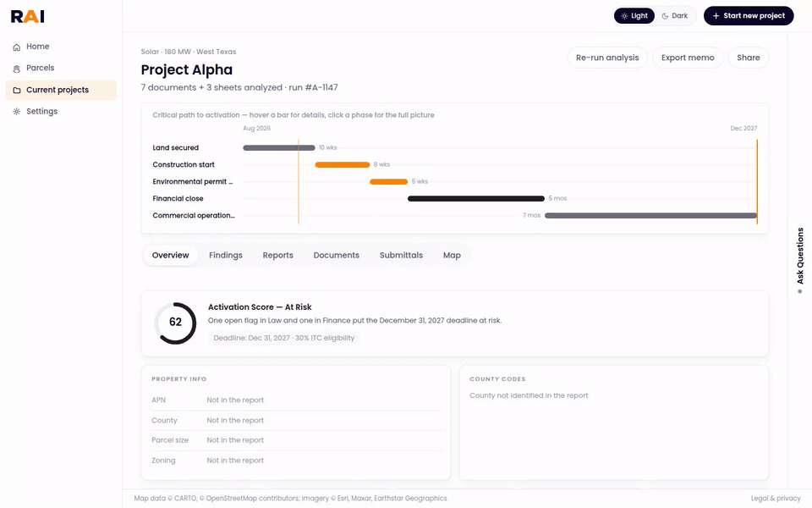The width and height of the screenshot is (812, 508).
Task: Open the Home page
Action: (x=61, y=47)
